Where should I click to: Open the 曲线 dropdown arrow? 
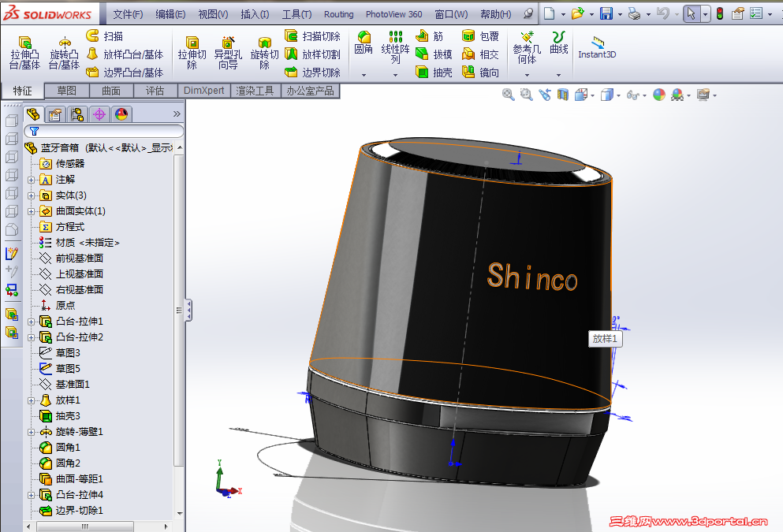(558, 75)
